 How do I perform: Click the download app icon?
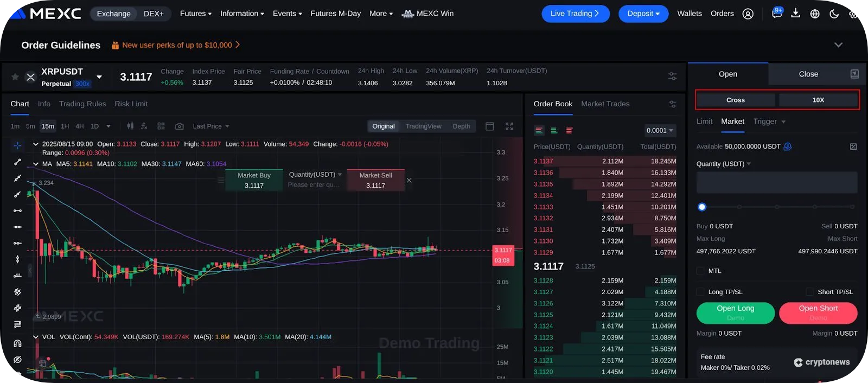coord(795,14)
